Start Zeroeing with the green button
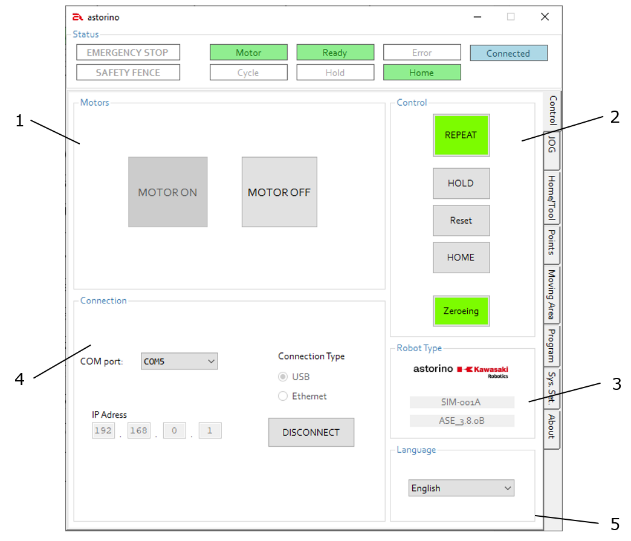This screenshot has height=541, width=631. point(461,311)
